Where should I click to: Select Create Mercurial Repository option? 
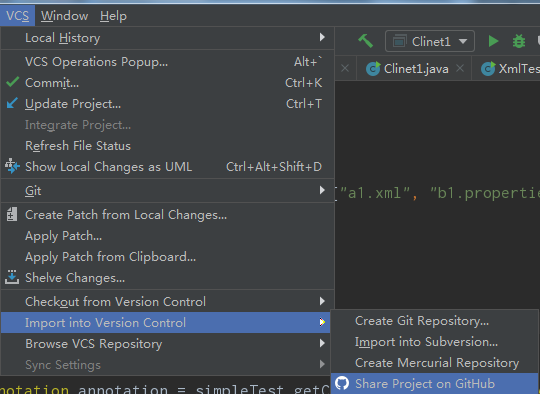click(434, 363)
